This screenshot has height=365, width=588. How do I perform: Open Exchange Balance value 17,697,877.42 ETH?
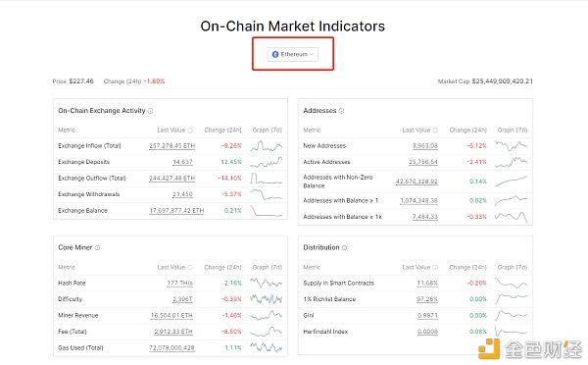point(176,211)
